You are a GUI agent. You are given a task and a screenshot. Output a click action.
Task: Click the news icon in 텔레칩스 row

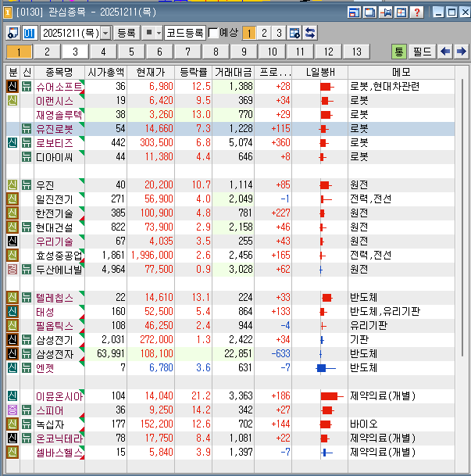pos(27,298)
